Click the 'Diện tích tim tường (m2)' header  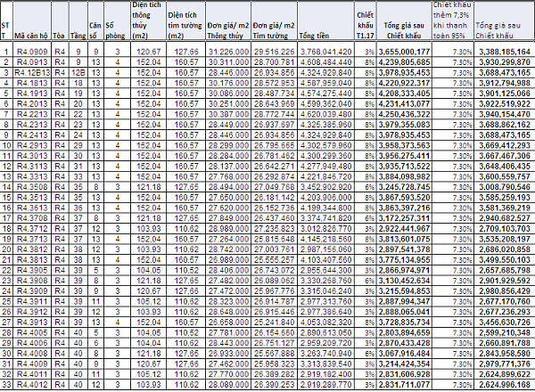click(x=185, y=20)
